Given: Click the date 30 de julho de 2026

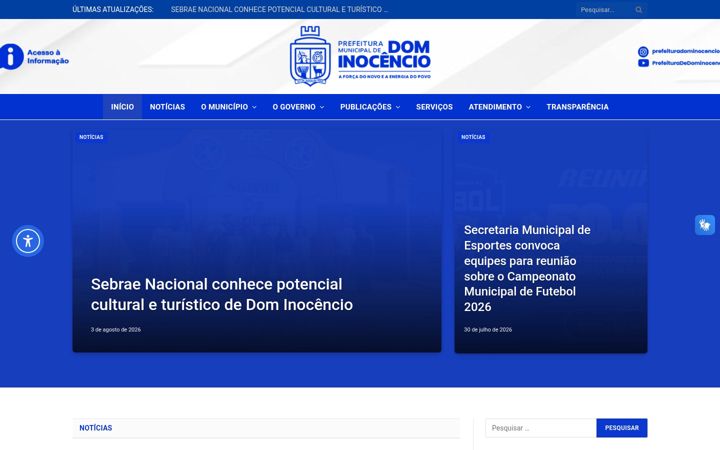Looking at the screenshot, I should click(x=488, y=330).
